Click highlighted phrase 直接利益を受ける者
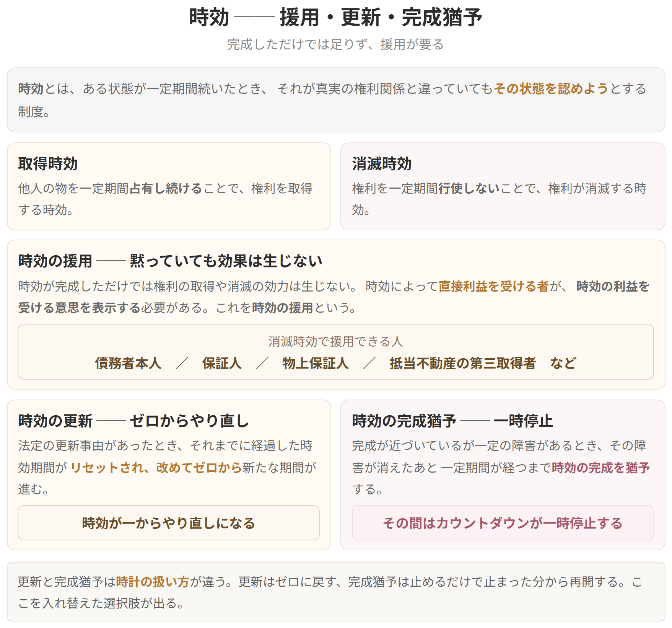The width and height of the screenshot is (672, 628). click(494, 286)
